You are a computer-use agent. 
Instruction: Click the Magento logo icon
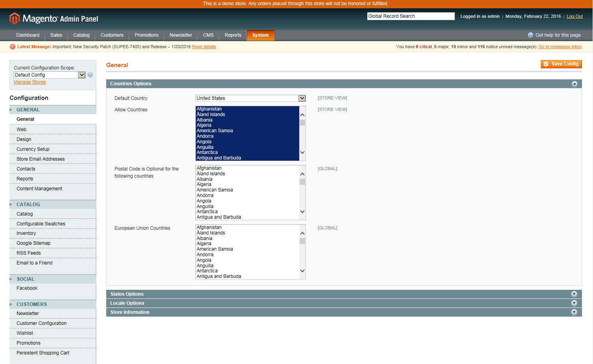pyautogui.click(x=15, y=18)
